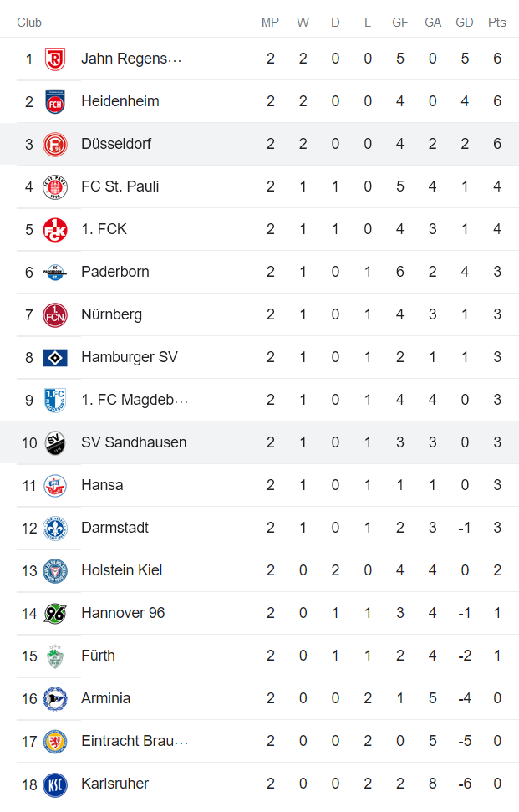Sort table by the Pts column

click(497, 23)
